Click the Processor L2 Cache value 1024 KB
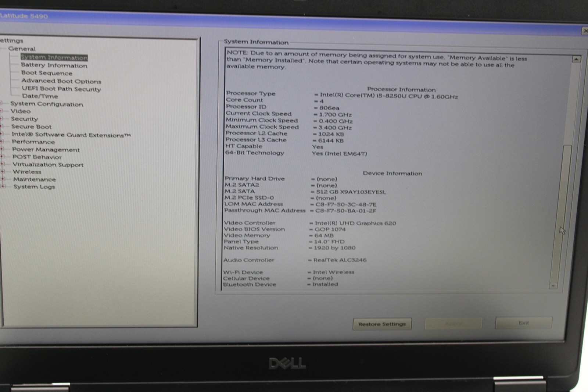 [x=331, y=134]
